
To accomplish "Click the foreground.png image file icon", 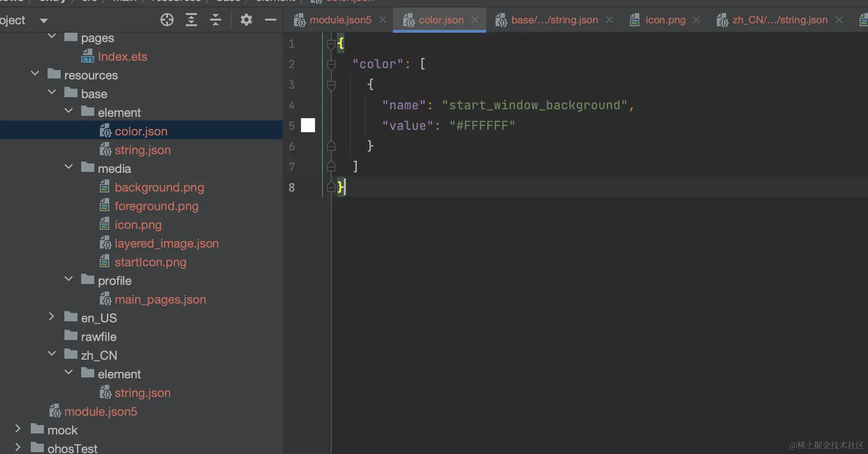I will tap(105, 206).
